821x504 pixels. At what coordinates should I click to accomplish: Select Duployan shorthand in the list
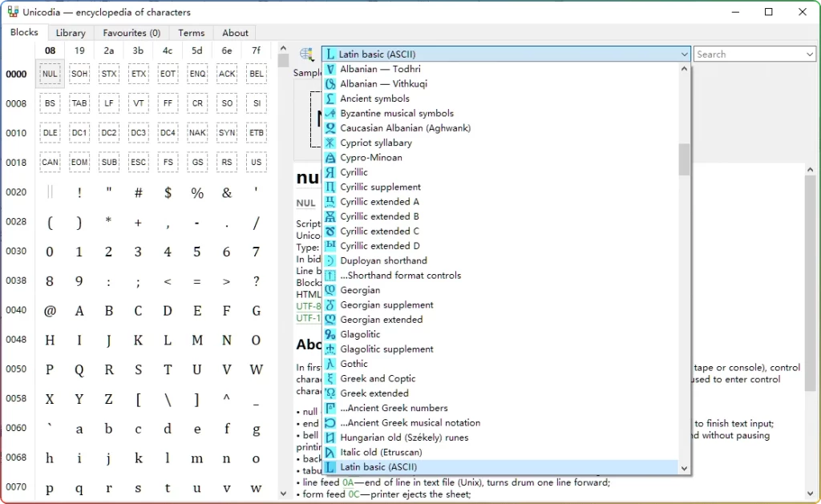[383, 260]
